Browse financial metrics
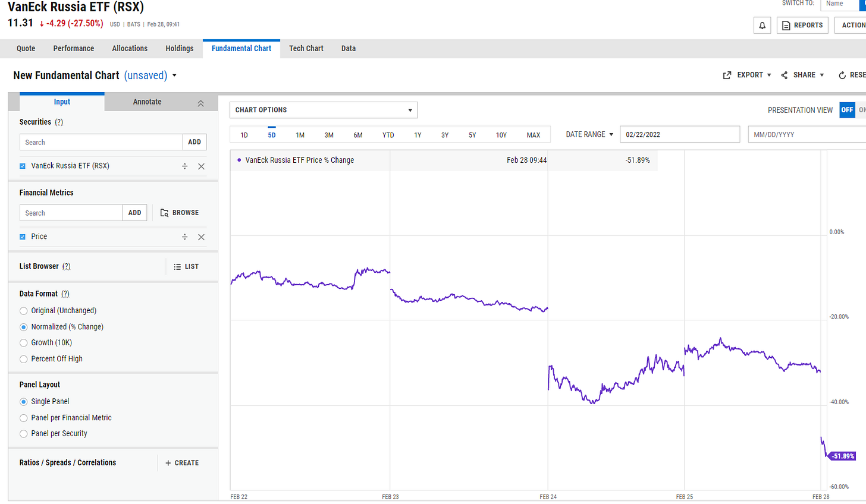The image size is (866, 504). 180,213
